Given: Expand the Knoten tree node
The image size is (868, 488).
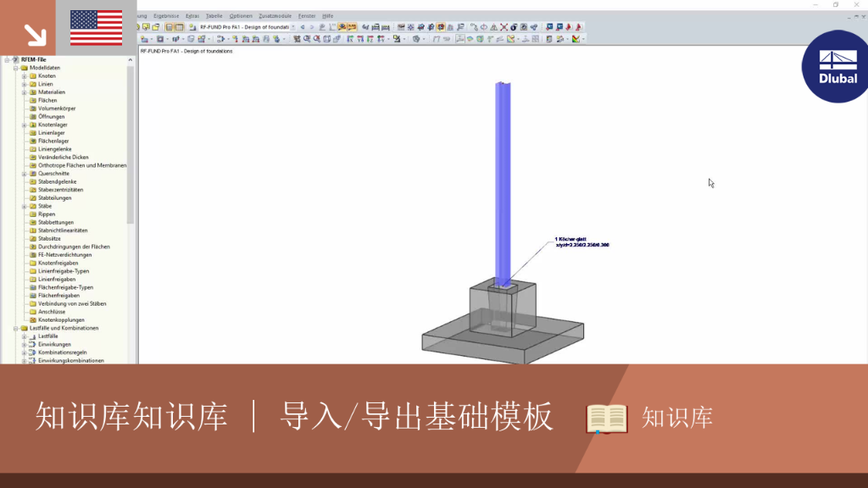Looking at the screenshot, I should pyautogui.click(x=25, y=75).
